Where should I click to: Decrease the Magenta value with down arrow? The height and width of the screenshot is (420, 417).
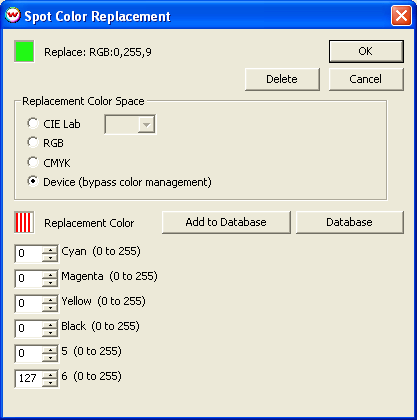[x=50, y=283]
